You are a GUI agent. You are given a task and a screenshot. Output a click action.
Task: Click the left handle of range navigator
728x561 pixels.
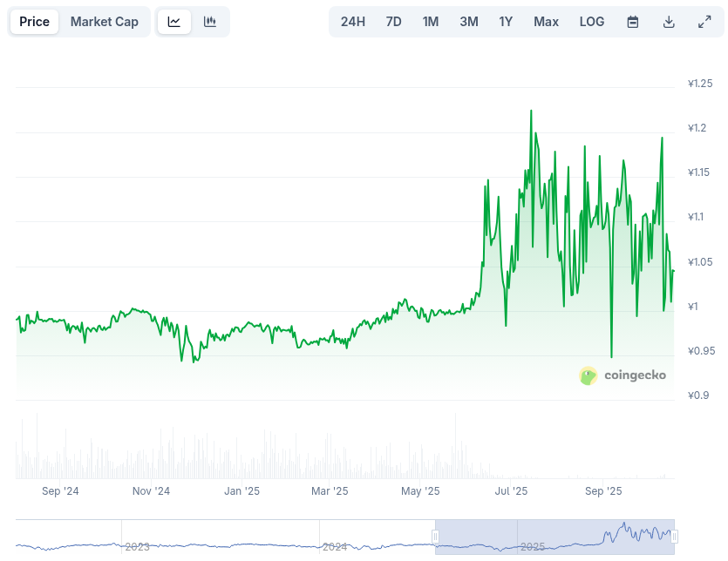[x=435, y=536]
